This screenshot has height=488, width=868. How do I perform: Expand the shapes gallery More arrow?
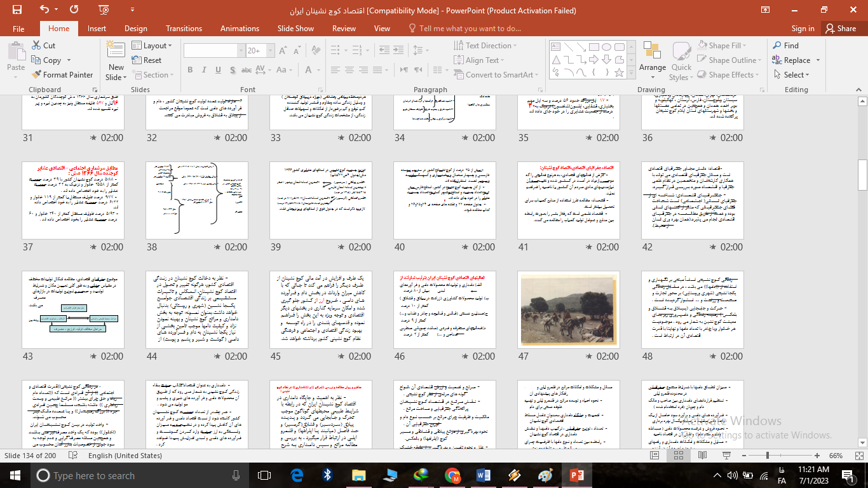point(630,73)
